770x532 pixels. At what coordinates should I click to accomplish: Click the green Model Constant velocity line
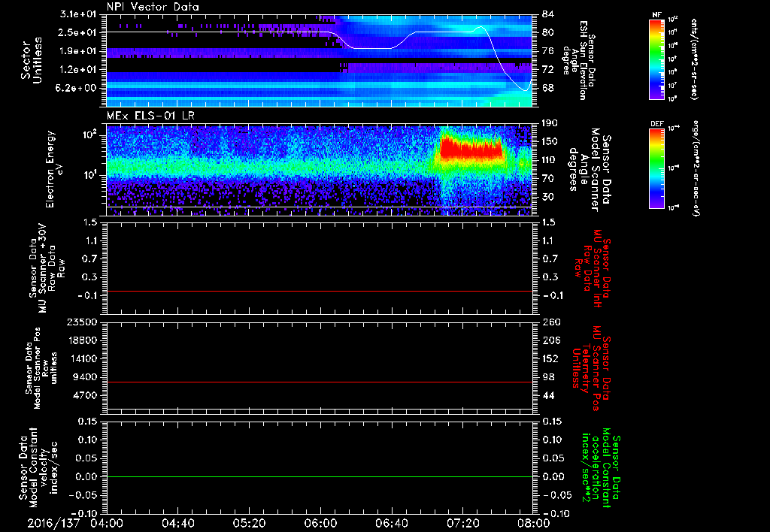point(320,476)
